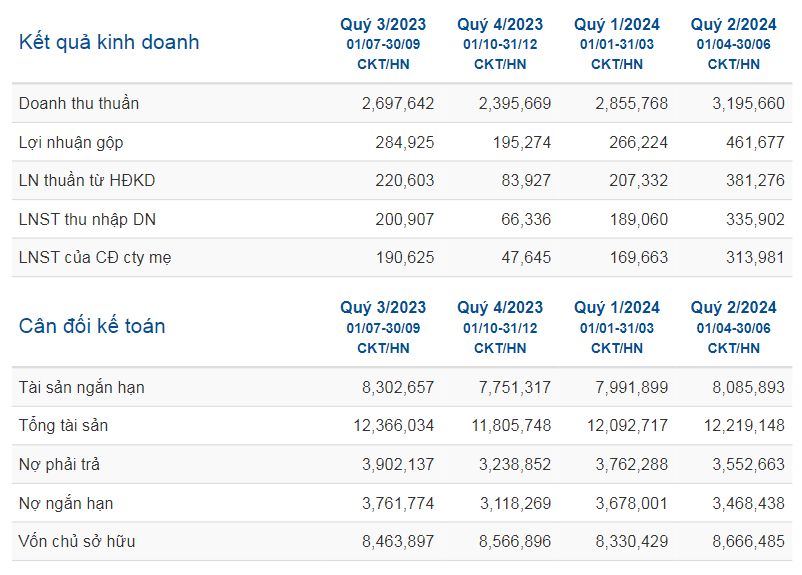This screenshot has height=575, width=802.
Task: Select the Nợ ngắn hạn row label
Action: click(x=66, y=503)
